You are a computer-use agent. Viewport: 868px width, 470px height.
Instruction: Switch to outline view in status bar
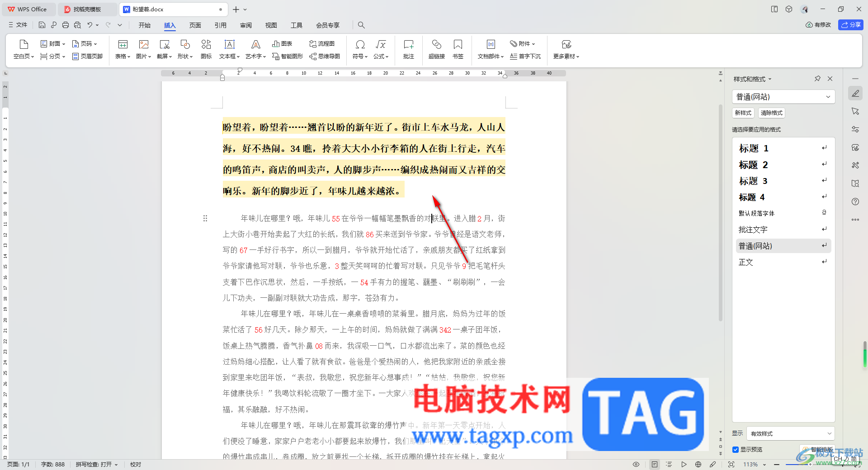669,464
